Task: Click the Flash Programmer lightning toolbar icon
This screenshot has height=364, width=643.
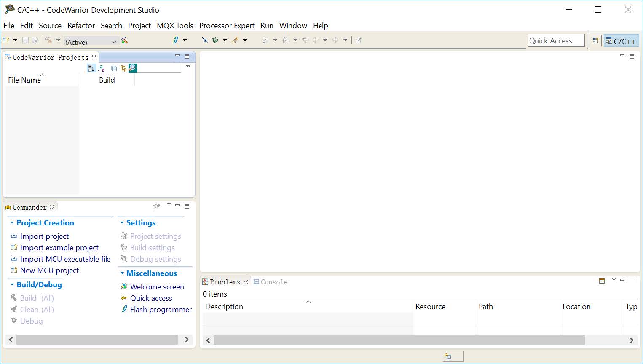Action: click(x=176, y=40)
